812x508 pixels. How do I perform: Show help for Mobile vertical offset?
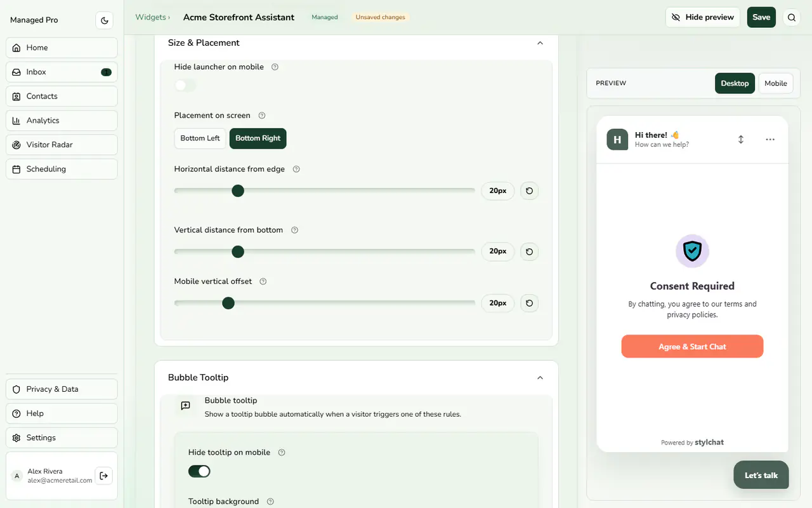pyautogui.click(x=263, y=281)
